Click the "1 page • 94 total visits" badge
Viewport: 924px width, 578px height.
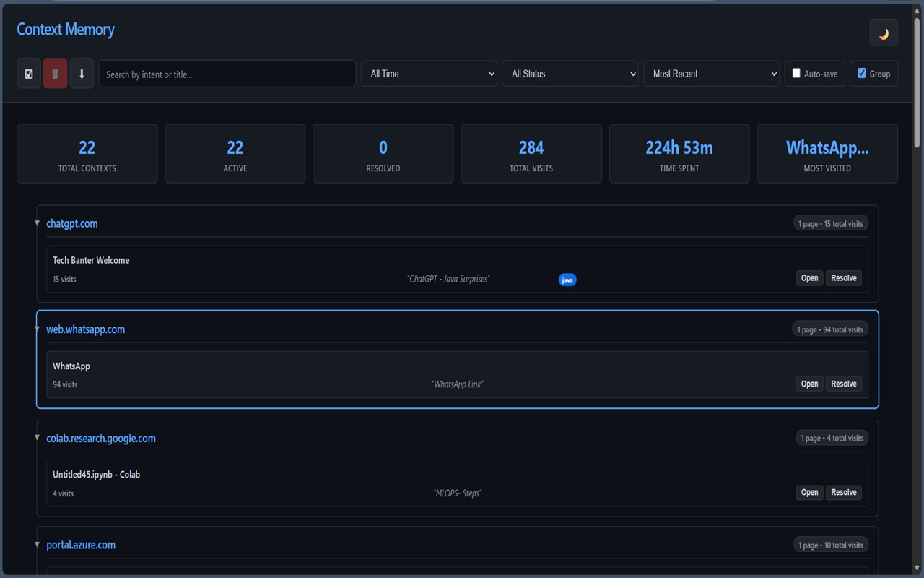tap(830, 329)
